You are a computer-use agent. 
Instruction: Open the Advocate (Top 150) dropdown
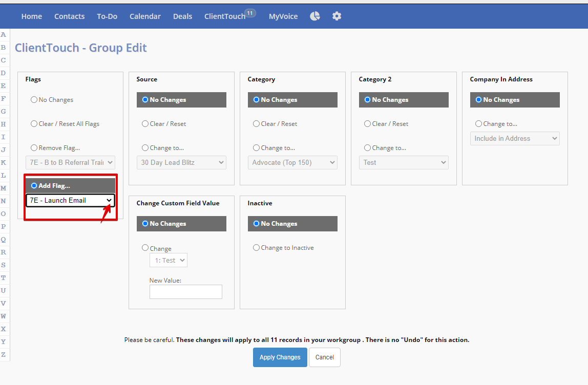[292, 162]
